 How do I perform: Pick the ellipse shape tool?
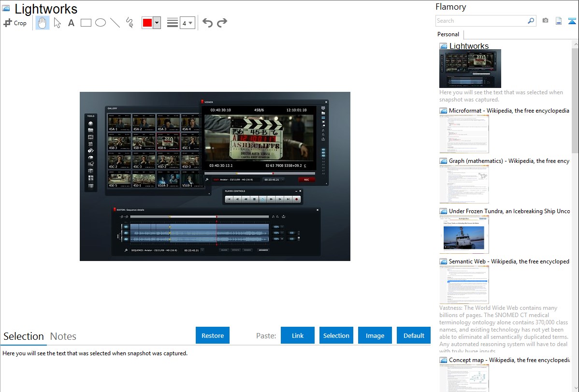click(100, 23)
